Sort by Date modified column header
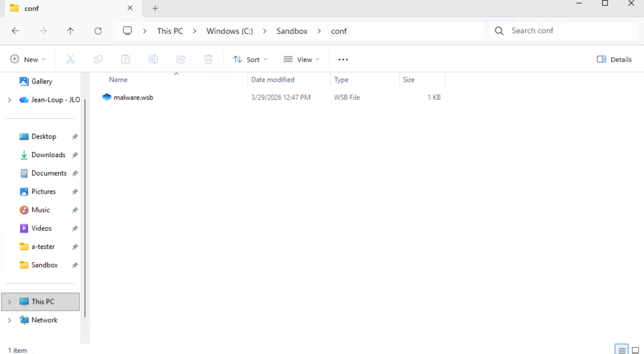This screenshot has width=644, height=354. pyautogui.click(x=273, y=80)
